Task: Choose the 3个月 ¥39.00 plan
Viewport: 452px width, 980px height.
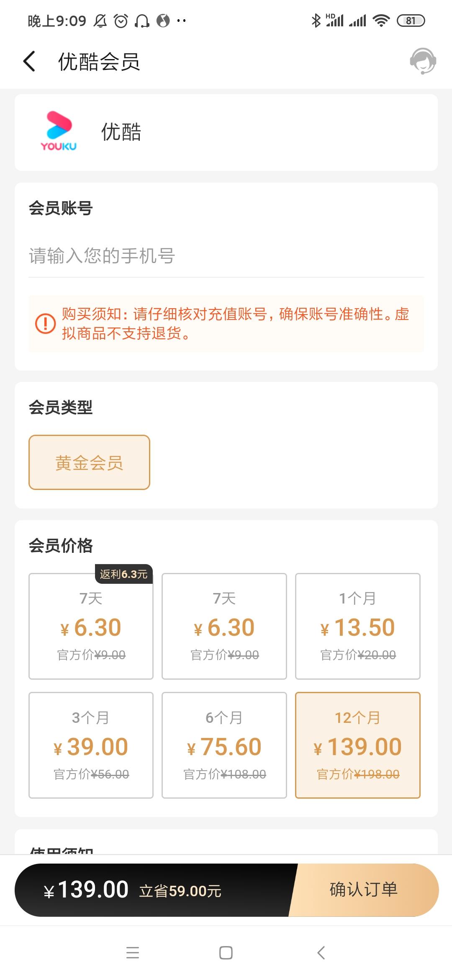Action: click(x=91, y=745)
